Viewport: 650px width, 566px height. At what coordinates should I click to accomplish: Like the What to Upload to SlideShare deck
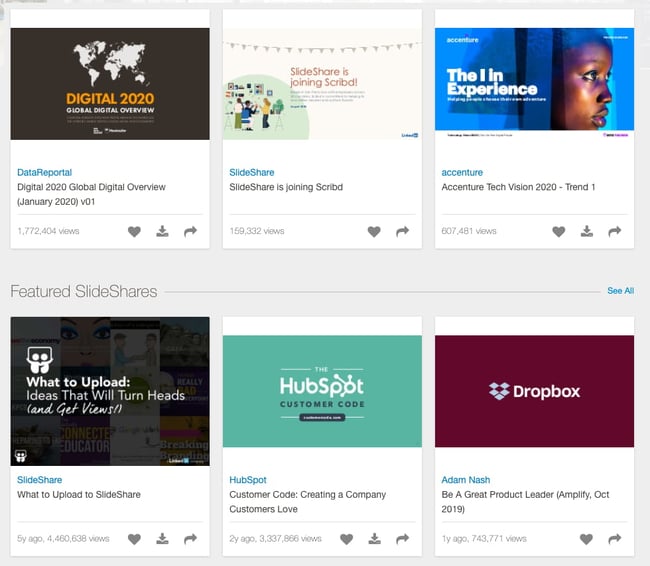(x=134, y=539)
